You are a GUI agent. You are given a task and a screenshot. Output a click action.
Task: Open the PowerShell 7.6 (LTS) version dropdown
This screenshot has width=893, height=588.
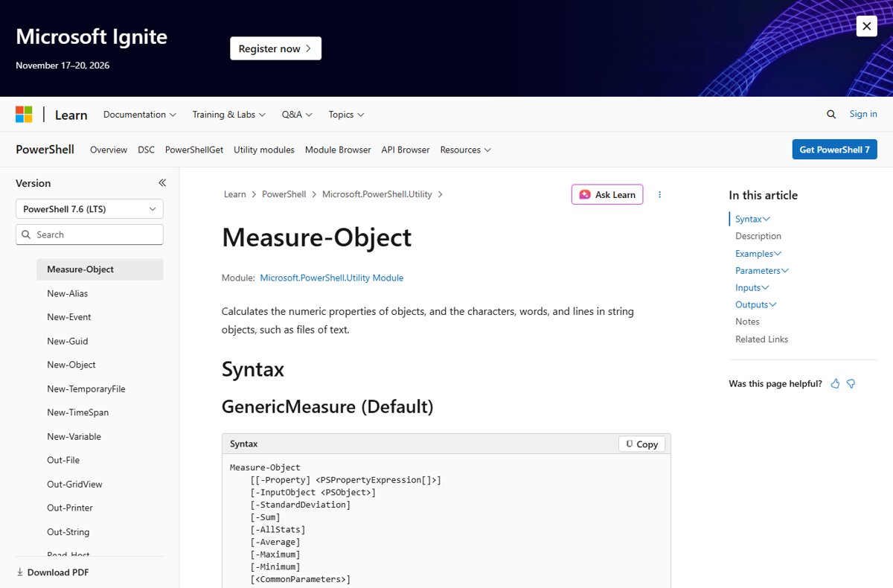click(89, 209)
